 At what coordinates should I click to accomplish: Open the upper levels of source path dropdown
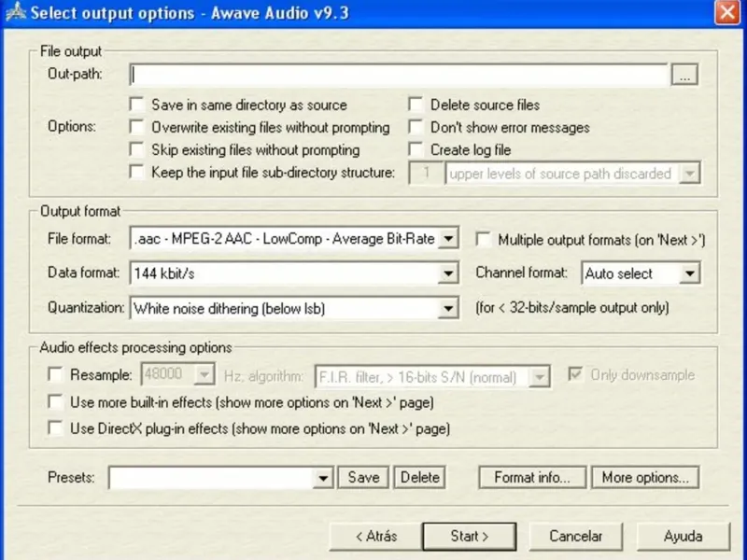[x=689, y=174]
